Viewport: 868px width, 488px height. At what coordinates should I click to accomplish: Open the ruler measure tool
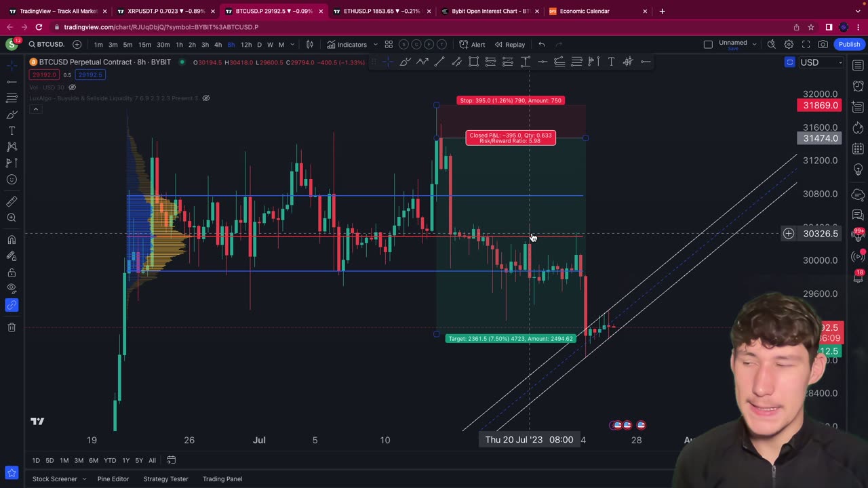[x=12, y=201]
